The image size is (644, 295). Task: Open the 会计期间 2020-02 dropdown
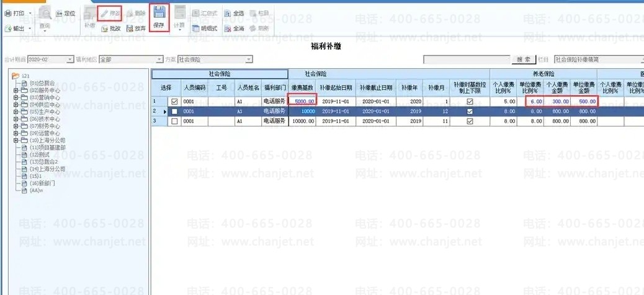(x=69, y=60)
